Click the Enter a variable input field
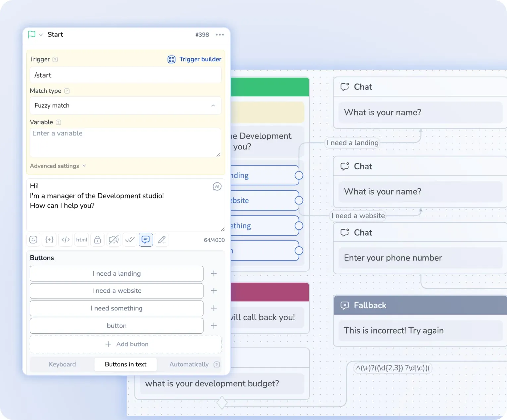This screenshot has width=507, height=420. click(126, 142)
